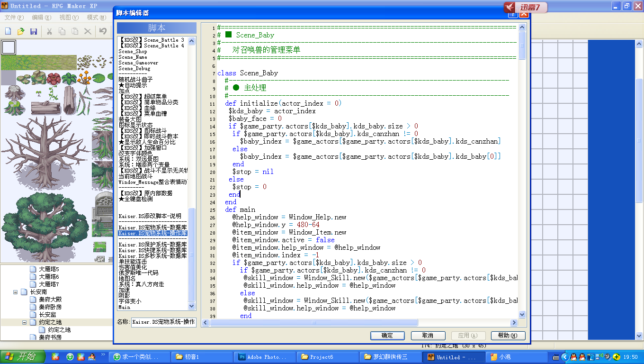Open the 360 browser quick launch icon
Screen dimensions: 644x364
point(70,357)
